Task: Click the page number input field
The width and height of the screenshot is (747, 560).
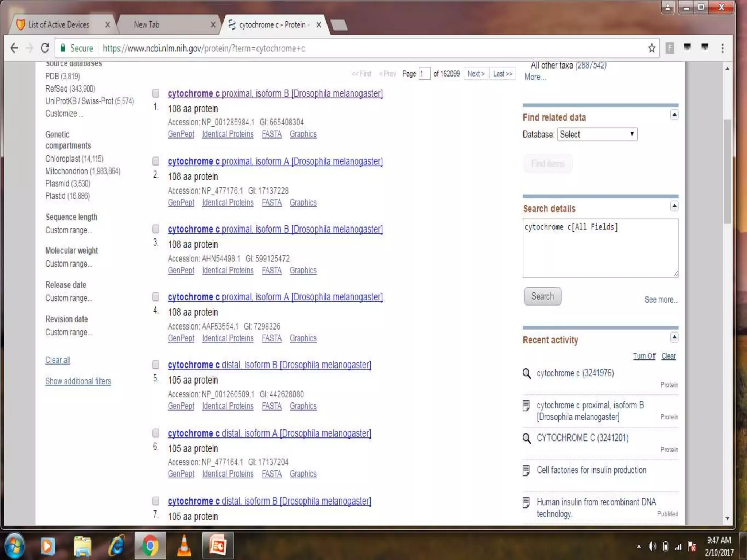Action: pos(424,74)
